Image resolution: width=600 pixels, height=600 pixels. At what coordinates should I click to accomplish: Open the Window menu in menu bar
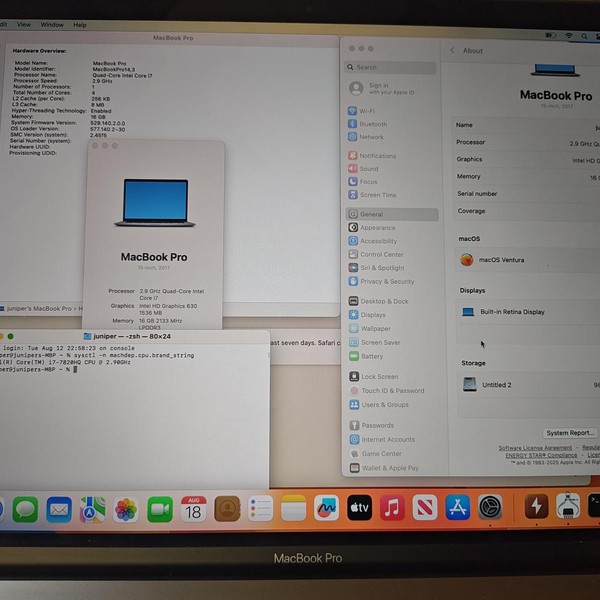tap(52, 25)
